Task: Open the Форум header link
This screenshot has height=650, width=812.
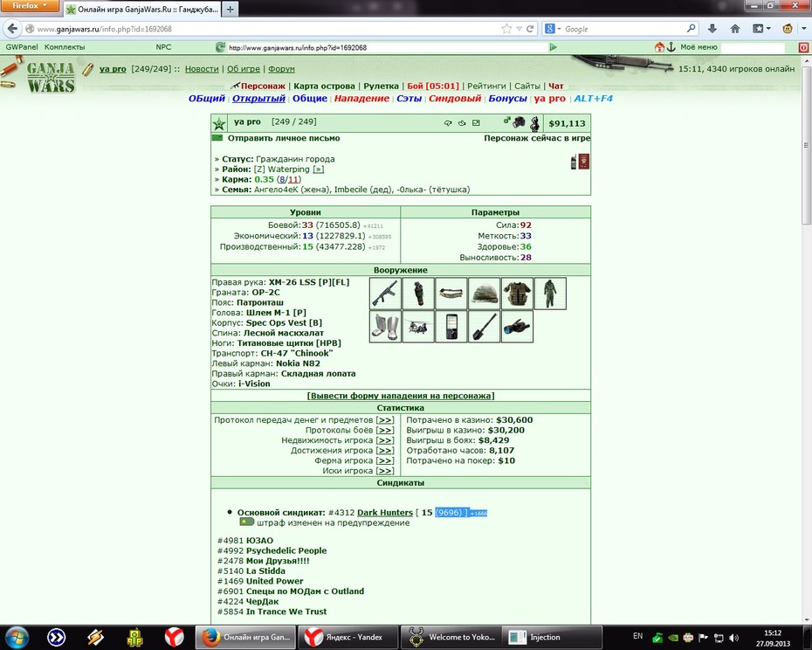Action: pyautogui.click(x=281, y=69)
